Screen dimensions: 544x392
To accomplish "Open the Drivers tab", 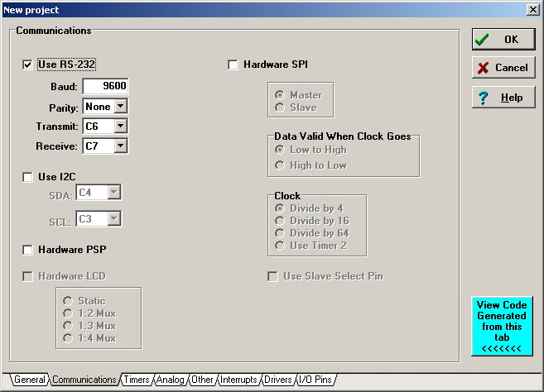I will 278,380.
